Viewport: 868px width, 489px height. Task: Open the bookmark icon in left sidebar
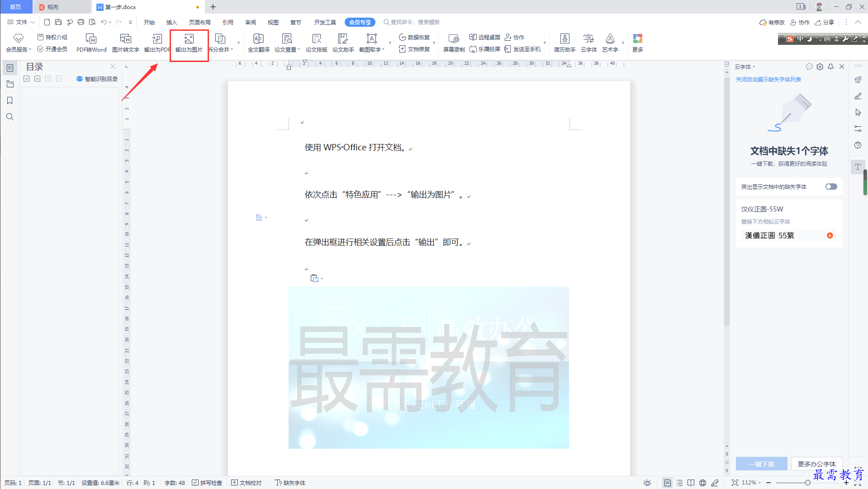9,101
